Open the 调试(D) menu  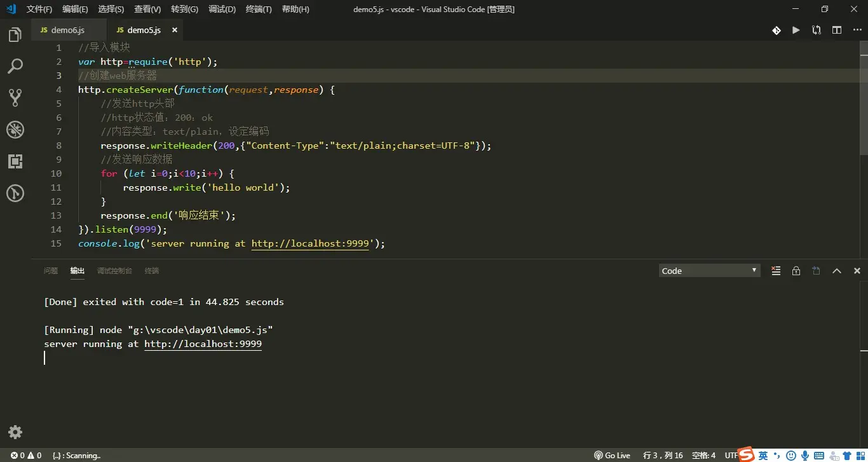(222, 10)
